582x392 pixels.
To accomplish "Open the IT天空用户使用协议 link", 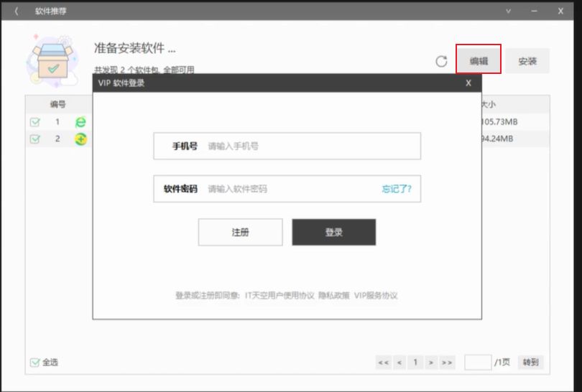I will pyautogui.click(x=280, y=295).
